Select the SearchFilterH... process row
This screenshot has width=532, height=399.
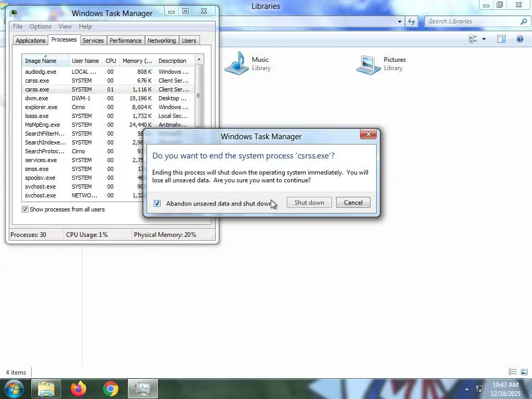point(83,134)
